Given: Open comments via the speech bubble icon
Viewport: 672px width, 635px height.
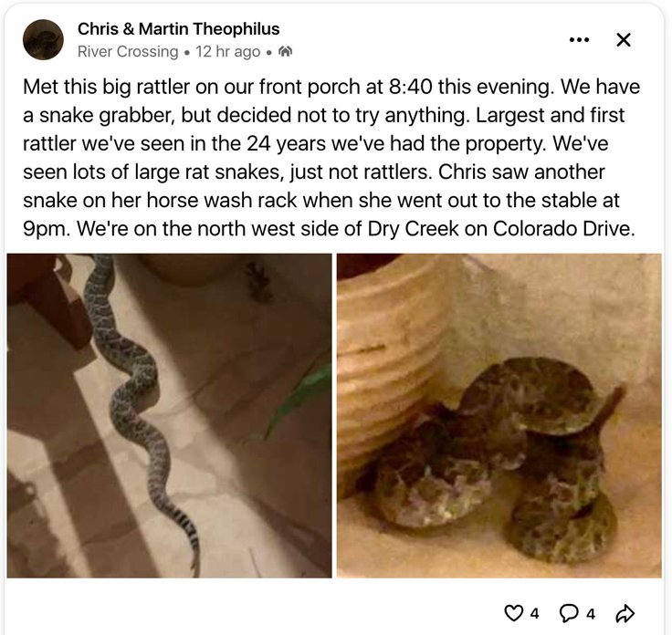Looking at the screenshot, I should pyautogui.click(x=569, y=613).
